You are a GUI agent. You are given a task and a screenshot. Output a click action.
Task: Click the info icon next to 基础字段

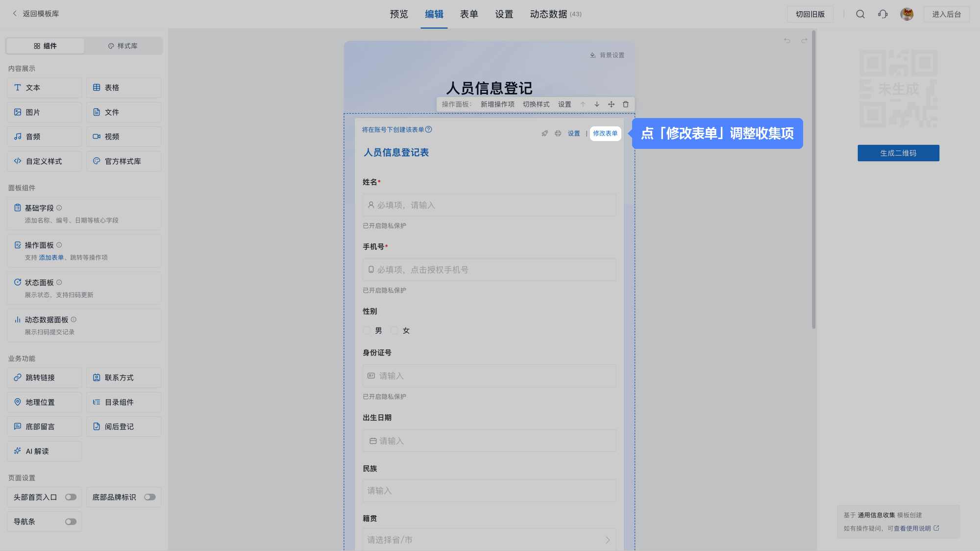point(59,208)
